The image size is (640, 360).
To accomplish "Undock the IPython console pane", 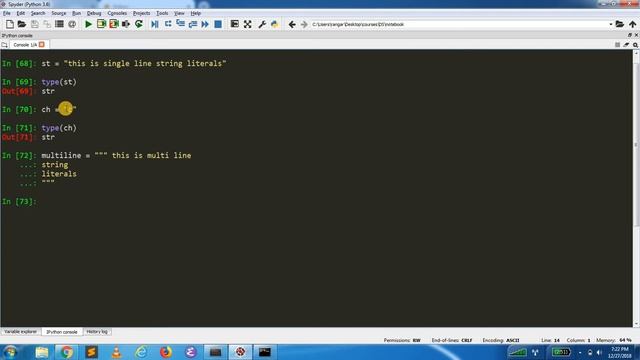I will click(629, 36).
